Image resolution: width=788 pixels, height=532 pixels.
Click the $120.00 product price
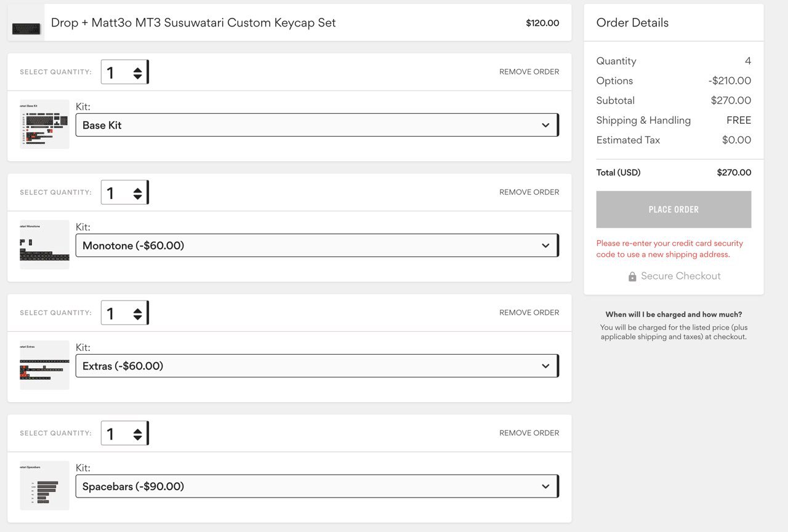[542, 23]
